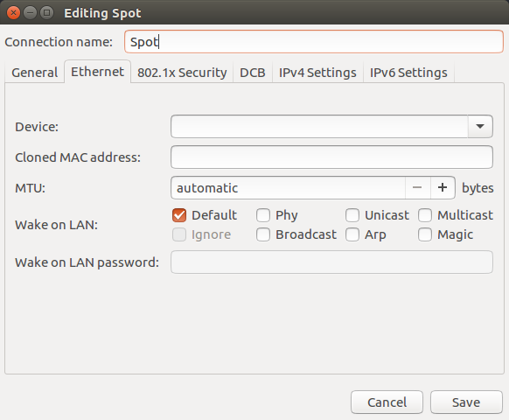Enable the Phy Wake on LAN option
Viewport: 509px width, 420px height.
tap(263, 215)
